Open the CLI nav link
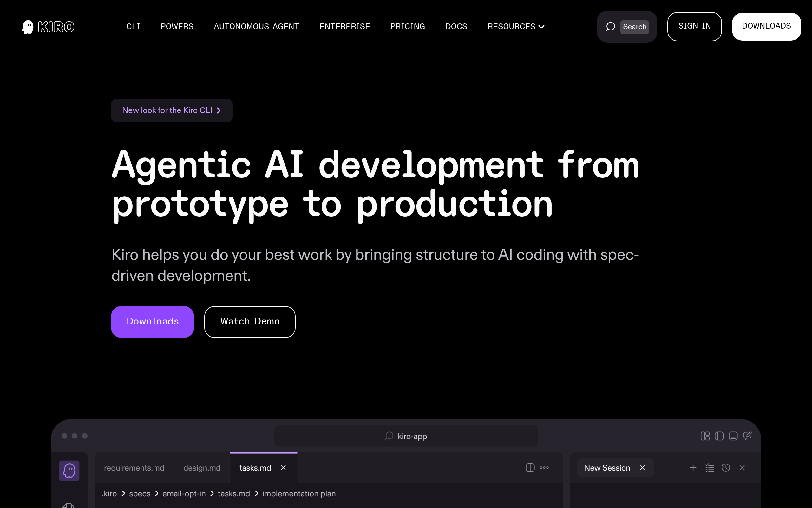 coord(133,27)
